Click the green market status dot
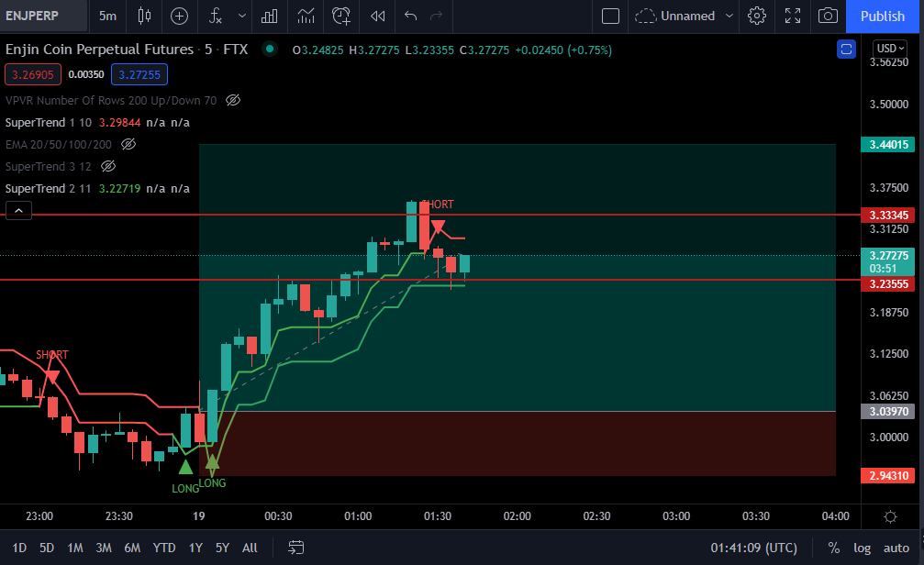Screen dimensions: 924x565 pos(270,49)
